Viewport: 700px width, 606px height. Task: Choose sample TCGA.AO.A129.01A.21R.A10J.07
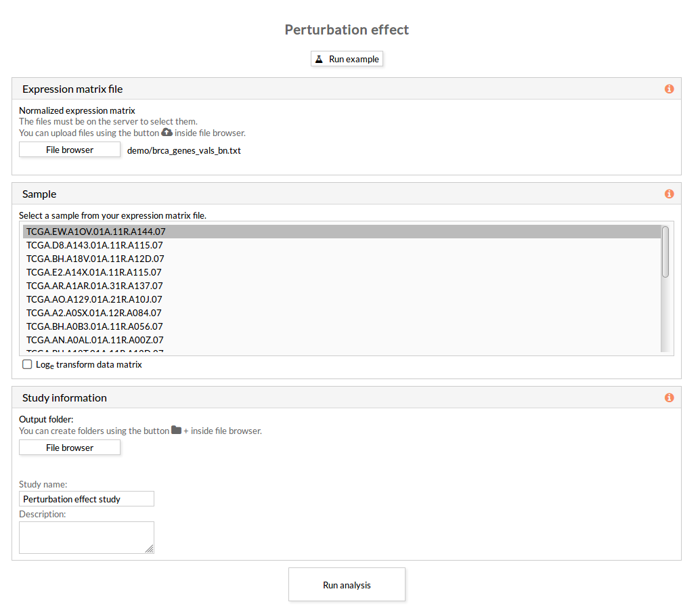click(94, 299)
